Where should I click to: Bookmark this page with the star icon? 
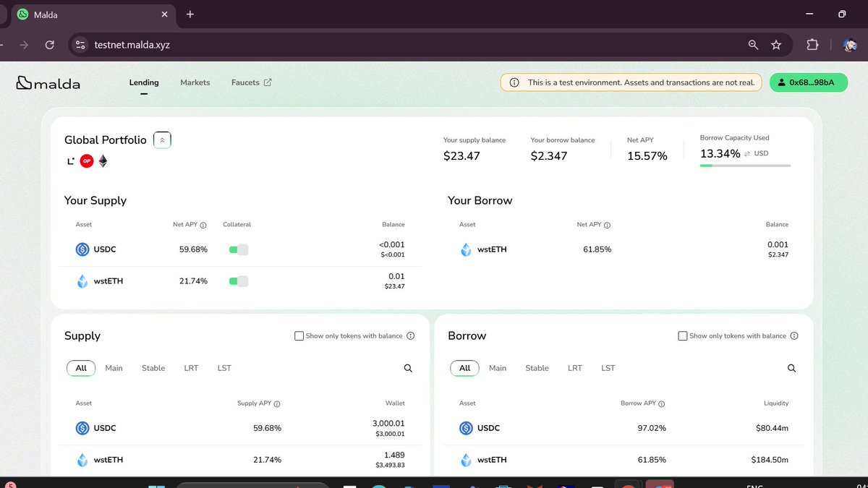tap(776, 45)
